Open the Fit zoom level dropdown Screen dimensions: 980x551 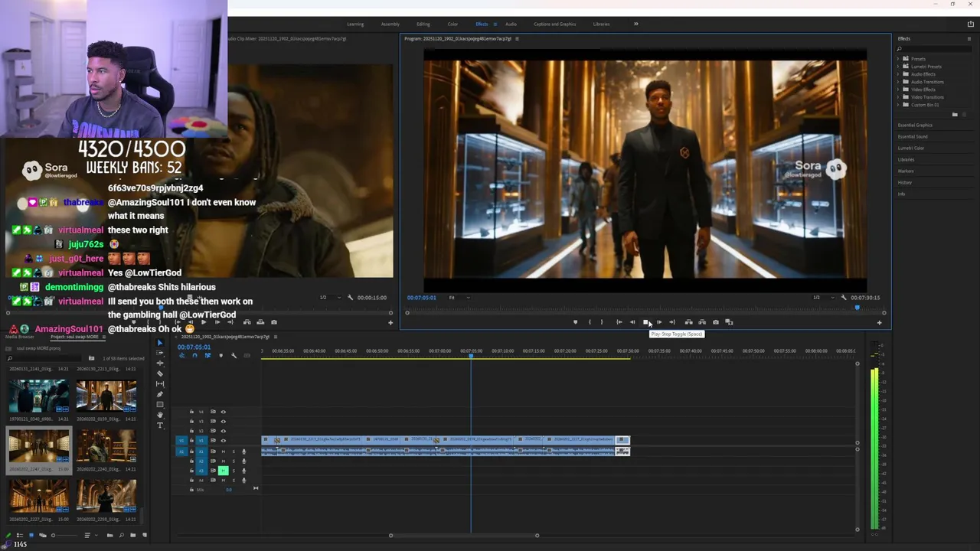(459, 298)
